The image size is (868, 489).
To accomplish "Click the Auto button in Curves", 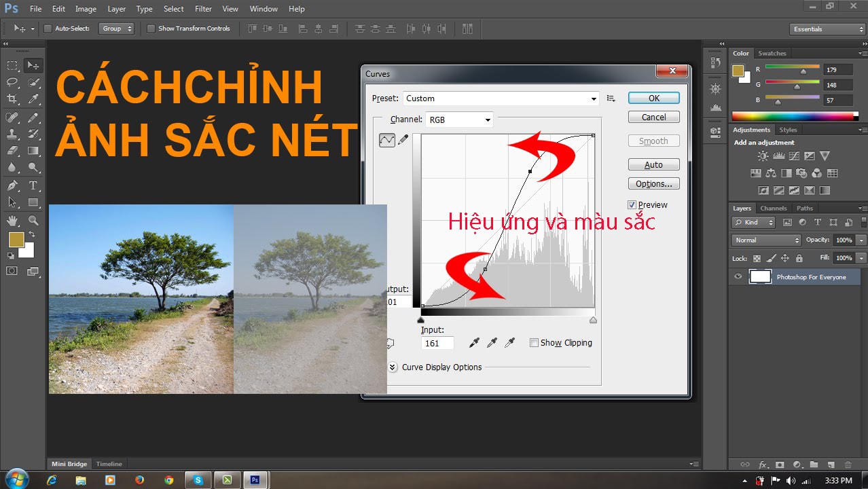I will click(x=653, y=164).
